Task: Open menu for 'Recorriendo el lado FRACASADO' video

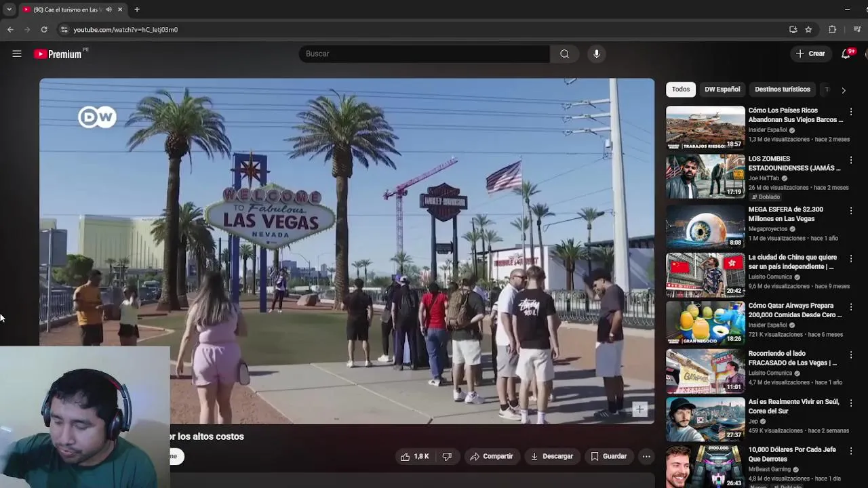Action: 851,354
